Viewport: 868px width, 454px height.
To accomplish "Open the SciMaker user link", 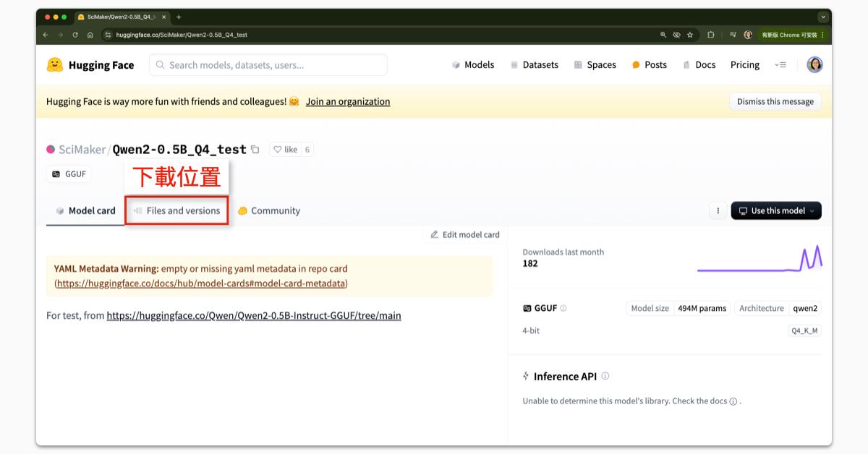I will (82, 150).
